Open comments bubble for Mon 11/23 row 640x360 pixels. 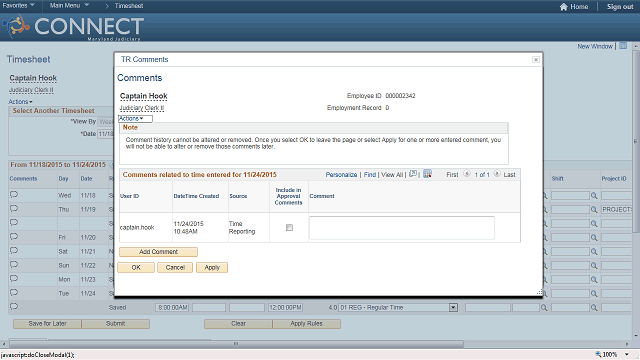coord(14,278)
